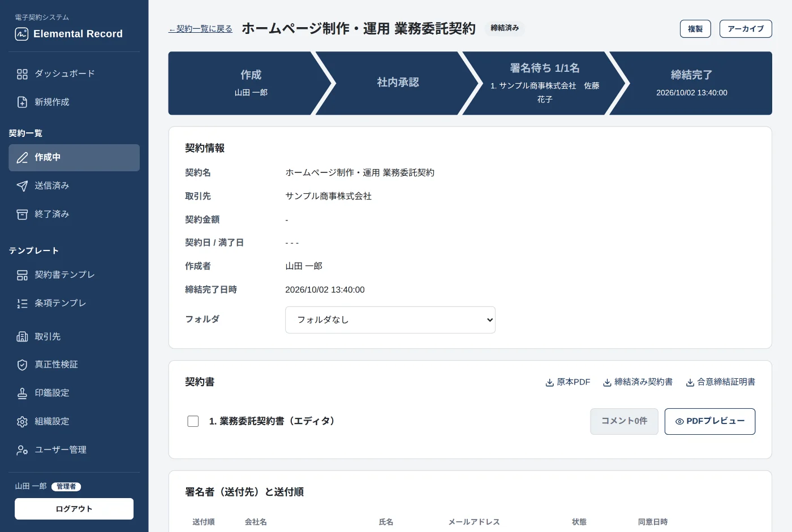The width and height of the screenshot is (792, 532).
Task: Click the 締結済み status badge
Action: (x=505, y=28)
